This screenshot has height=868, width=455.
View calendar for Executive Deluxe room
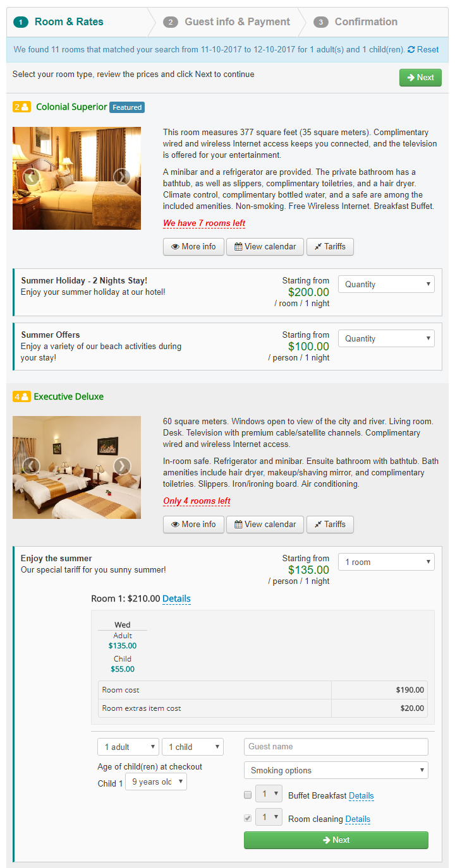click(265, 524)
